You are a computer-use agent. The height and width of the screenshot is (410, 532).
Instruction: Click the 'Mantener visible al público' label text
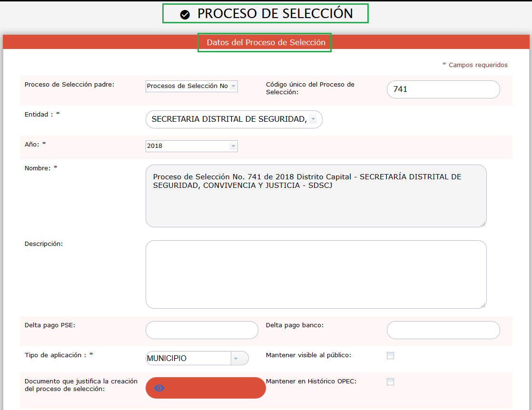click(x=308, y=355)
